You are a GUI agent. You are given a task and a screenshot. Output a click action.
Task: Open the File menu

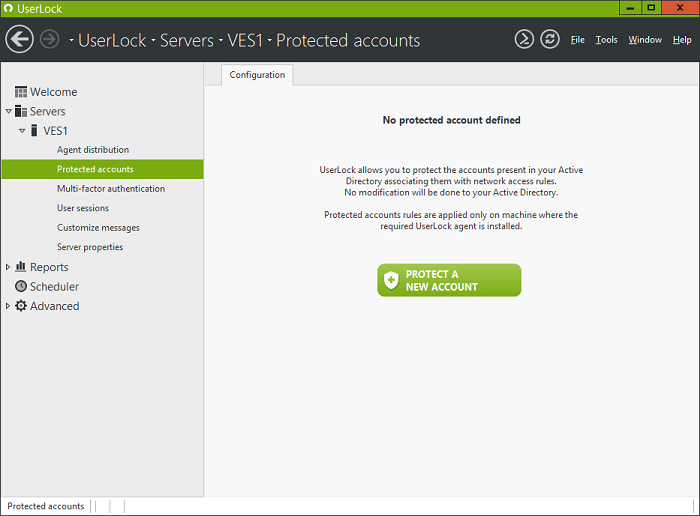point(577,40)
